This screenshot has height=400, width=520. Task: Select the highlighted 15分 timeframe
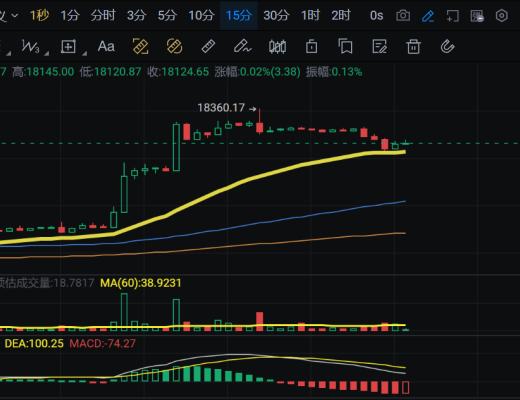(239, 15)
